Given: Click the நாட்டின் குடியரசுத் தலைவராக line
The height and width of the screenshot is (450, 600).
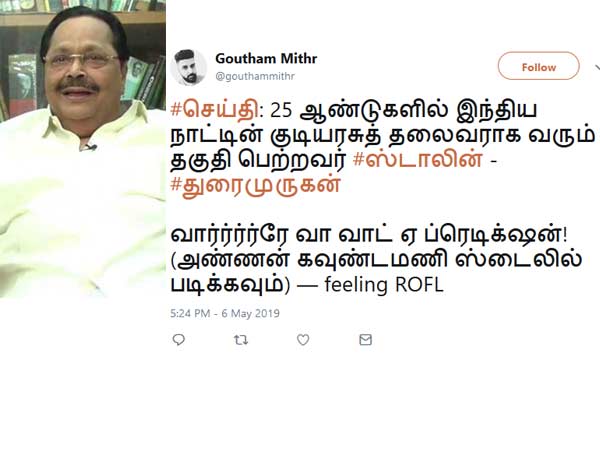Looking at the screenshot, I should click(x=382, y=136).
